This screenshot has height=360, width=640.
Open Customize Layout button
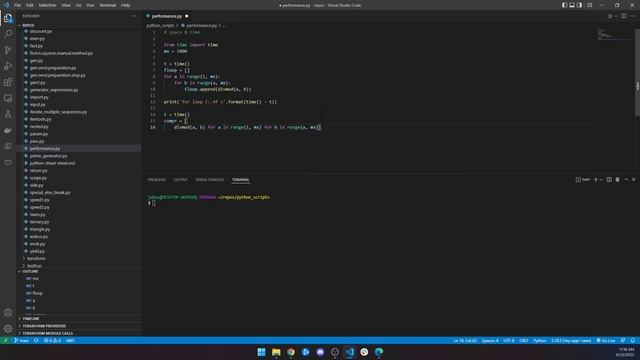coord(589,5)
